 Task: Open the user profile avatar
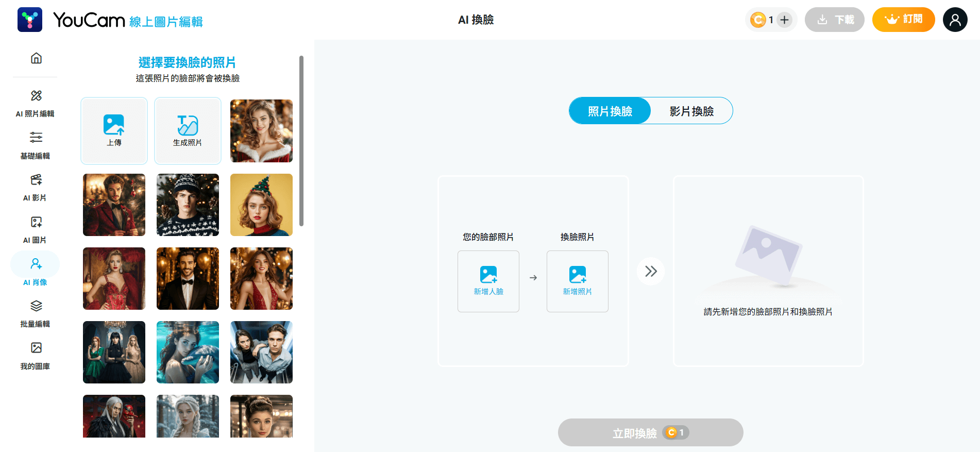coord(955,20)
